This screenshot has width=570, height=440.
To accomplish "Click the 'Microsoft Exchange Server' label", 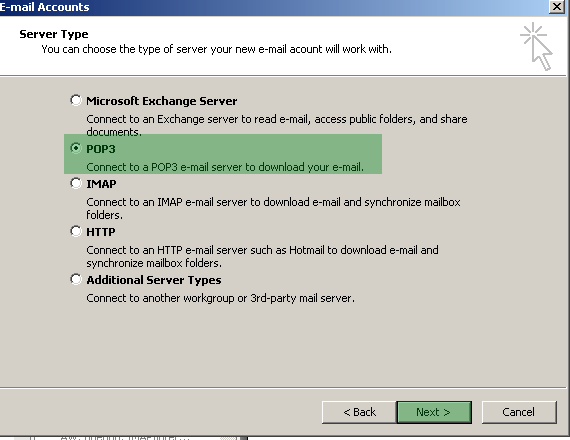I will point(161,101).
